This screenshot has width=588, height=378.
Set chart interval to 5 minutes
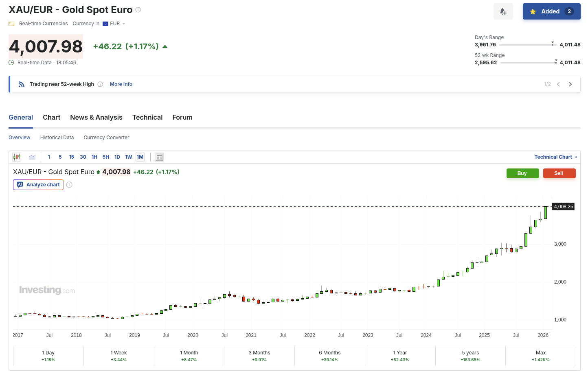[x=60, y=157]
